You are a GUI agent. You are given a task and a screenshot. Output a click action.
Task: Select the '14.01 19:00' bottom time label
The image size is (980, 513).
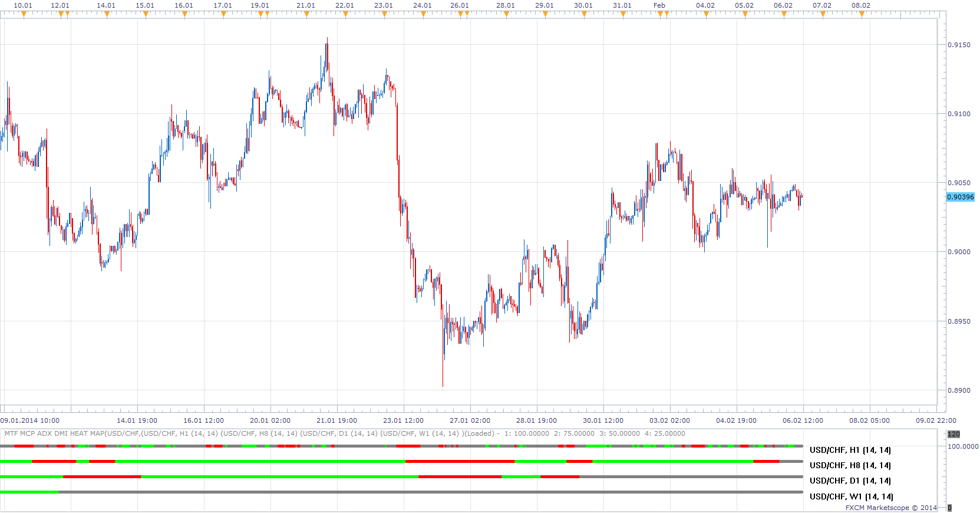coord(137,420)
